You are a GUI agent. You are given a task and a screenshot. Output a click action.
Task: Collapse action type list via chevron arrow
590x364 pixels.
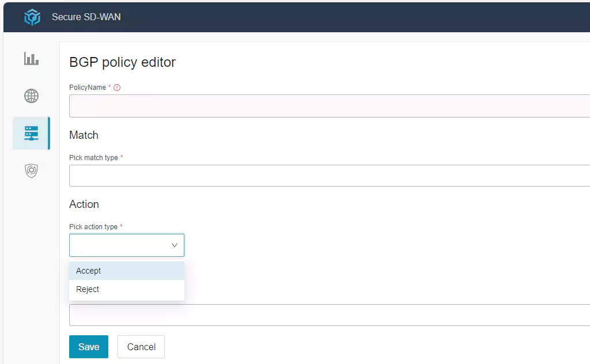click(x=175, y=245)
